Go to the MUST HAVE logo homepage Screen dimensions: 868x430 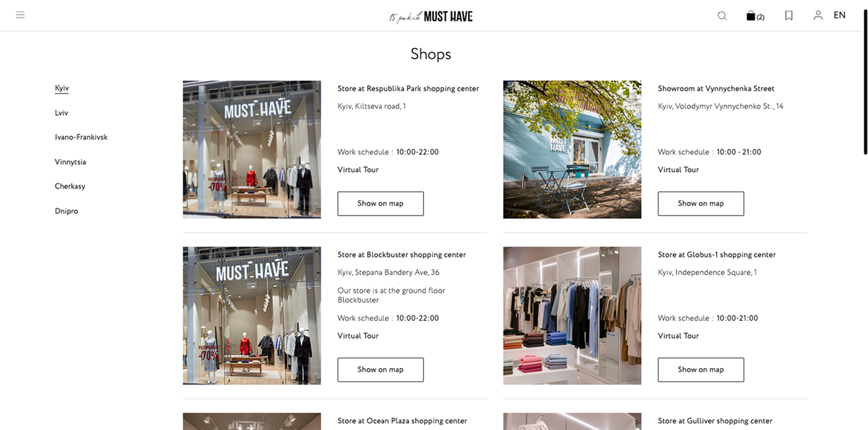click(x=431, y=16)
